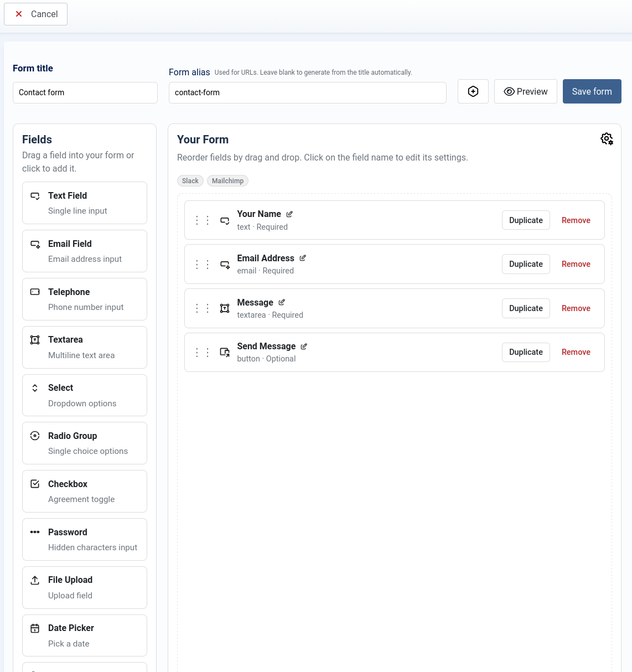This screenshot has width=632, height=672.
Task: Click the File Upload icon in Fields list
Action: pyautogui.click(x=35, y=580)
